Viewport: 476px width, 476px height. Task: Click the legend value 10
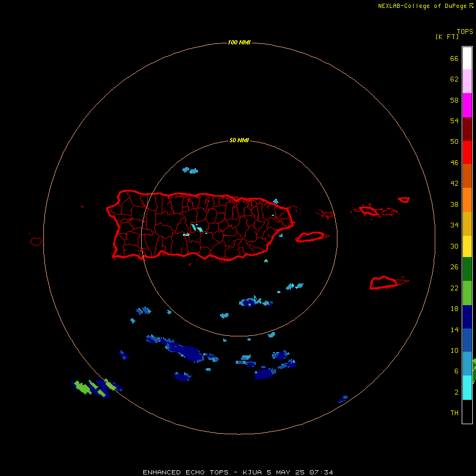tap(454, 351)
